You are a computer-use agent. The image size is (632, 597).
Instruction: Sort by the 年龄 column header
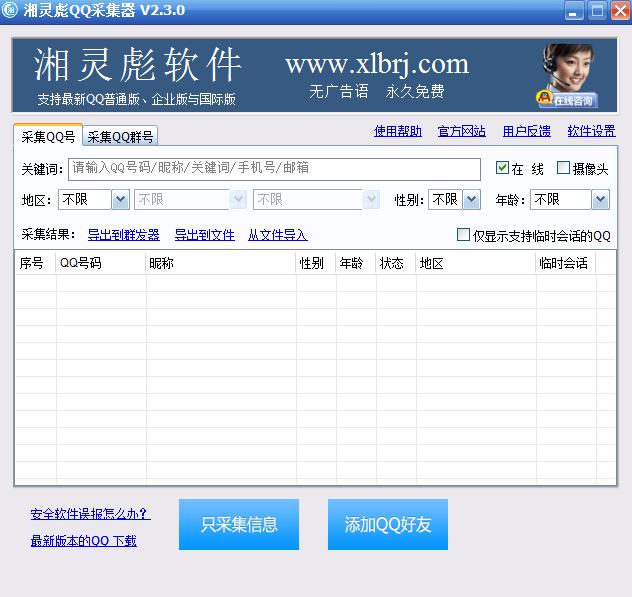coord(356,263)
